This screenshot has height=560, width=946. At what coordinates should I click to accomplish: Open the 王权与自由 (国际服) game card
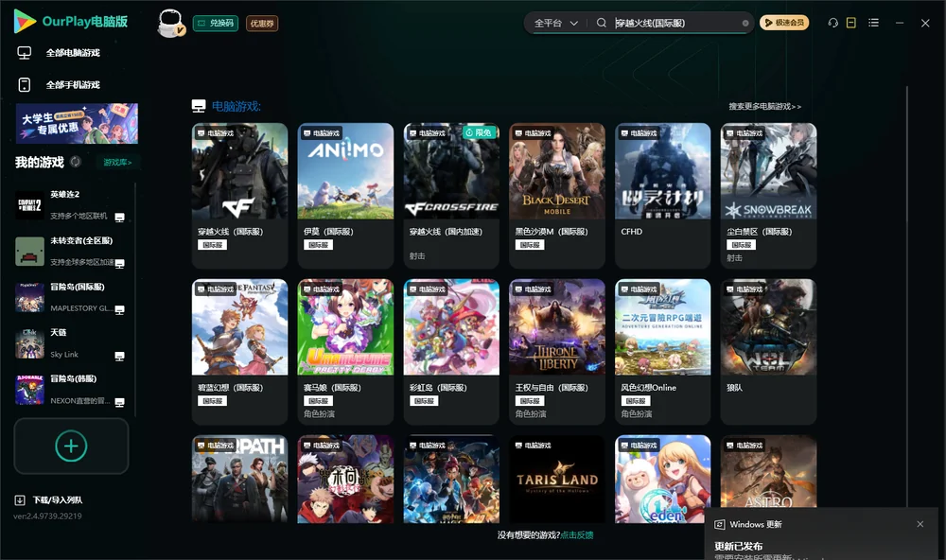[x=557, y=351]
